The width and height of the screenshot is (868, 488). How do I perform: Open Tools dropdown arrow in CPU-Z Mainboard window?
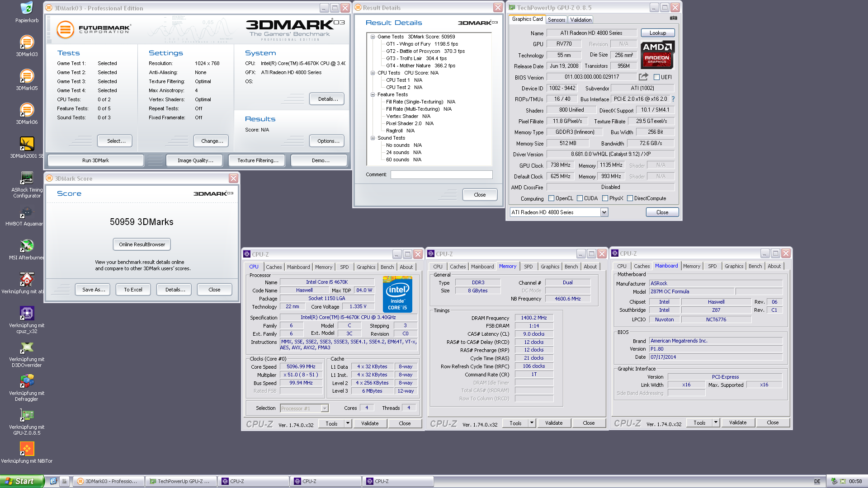[716, 422]
